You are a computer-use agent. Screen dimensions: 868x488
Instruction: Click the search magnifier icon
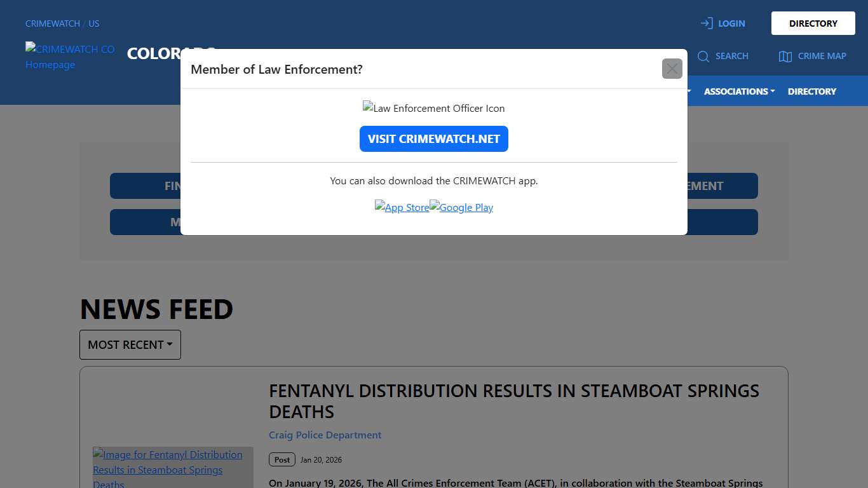pos(703,57)
